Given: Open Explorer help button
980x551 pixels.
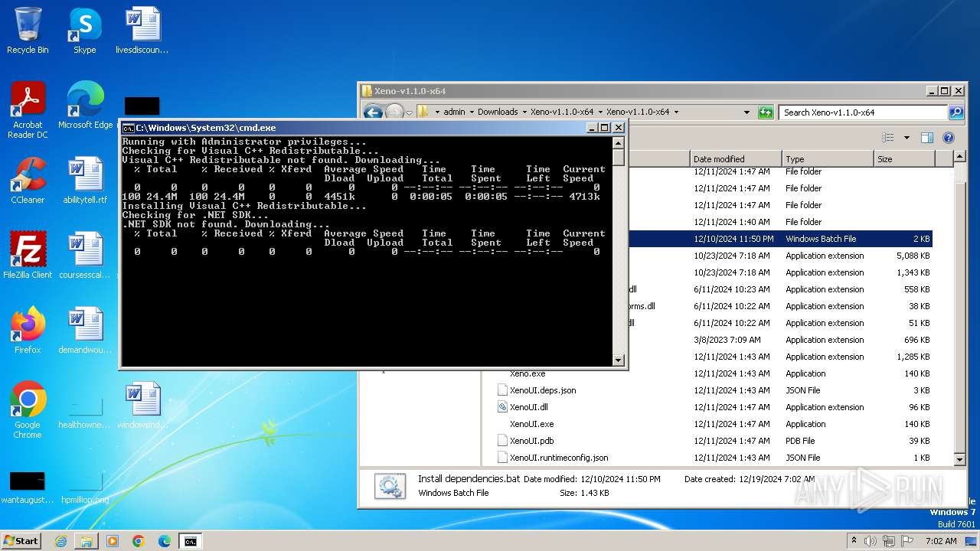Looking at the screenshot, I should tap(949, 138).
